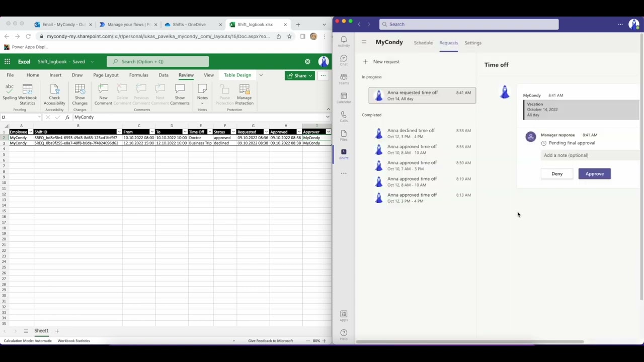This screenshot has width=644, height=362.
Task: Open the Settings tab in Shifts
Action: [x=473, y=43]
